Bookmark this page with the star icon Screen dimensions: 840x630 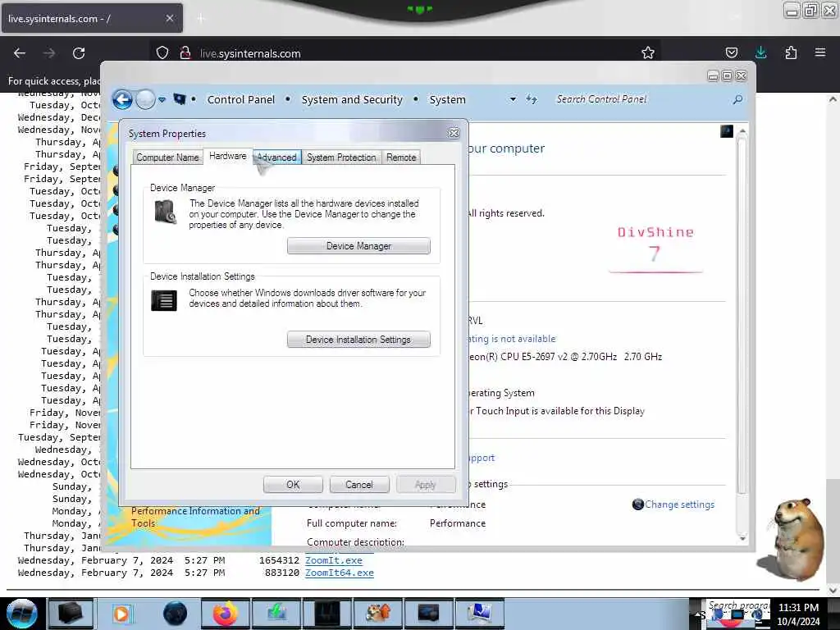click(x=648, y=52)
